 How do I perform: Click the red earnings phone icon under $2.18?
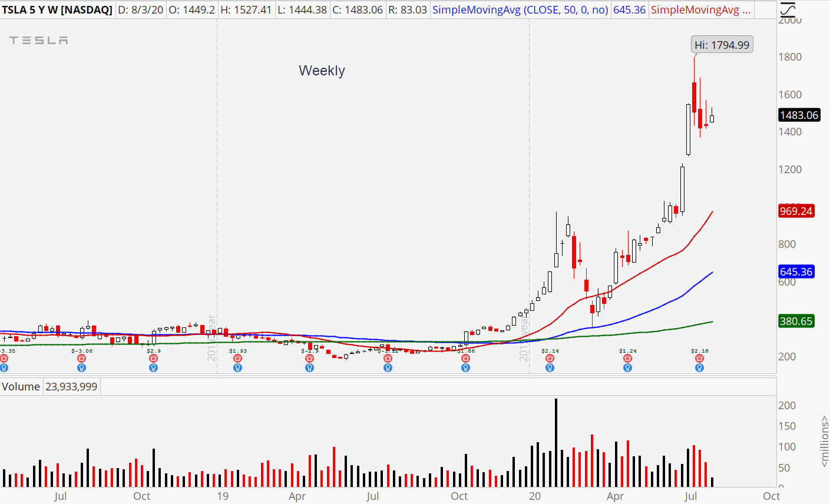(x=700, y=358)
